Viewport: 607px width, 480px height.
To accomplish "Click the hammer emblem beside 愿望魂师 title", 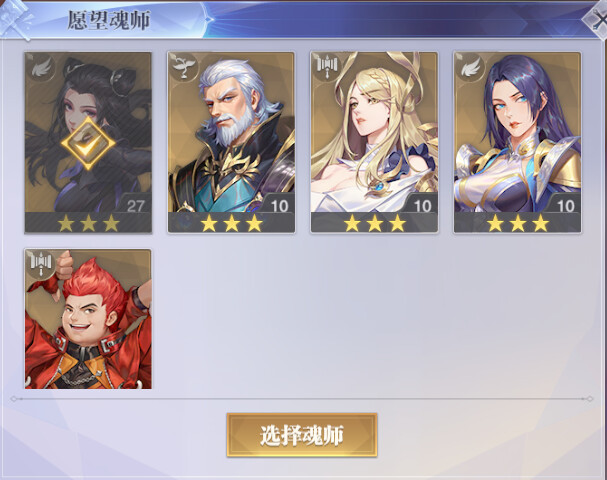I will (17, 19).
